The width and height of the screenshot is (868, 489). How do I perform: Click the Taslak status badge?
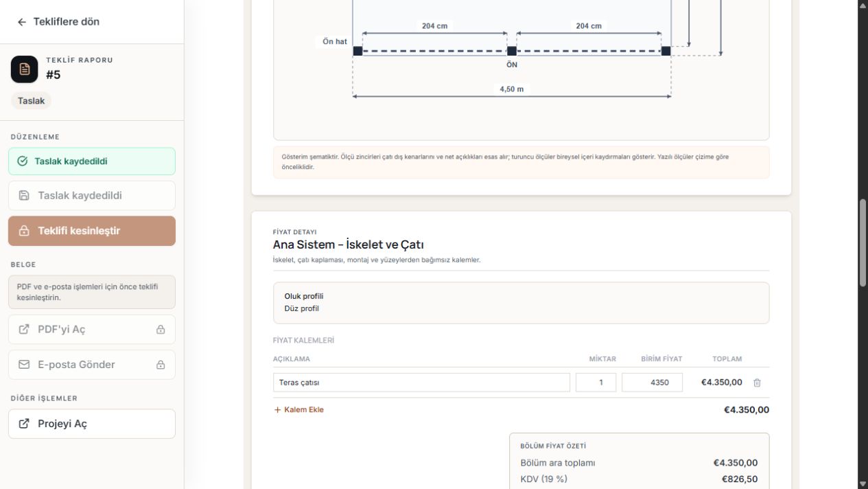[31, 101]
